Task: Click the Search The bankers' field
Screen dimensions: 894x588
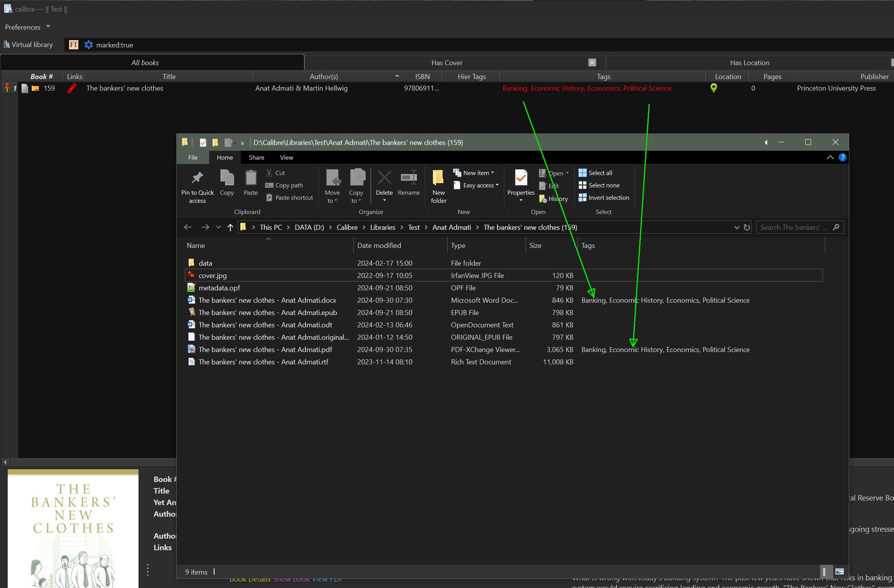Action: (793, 227)
